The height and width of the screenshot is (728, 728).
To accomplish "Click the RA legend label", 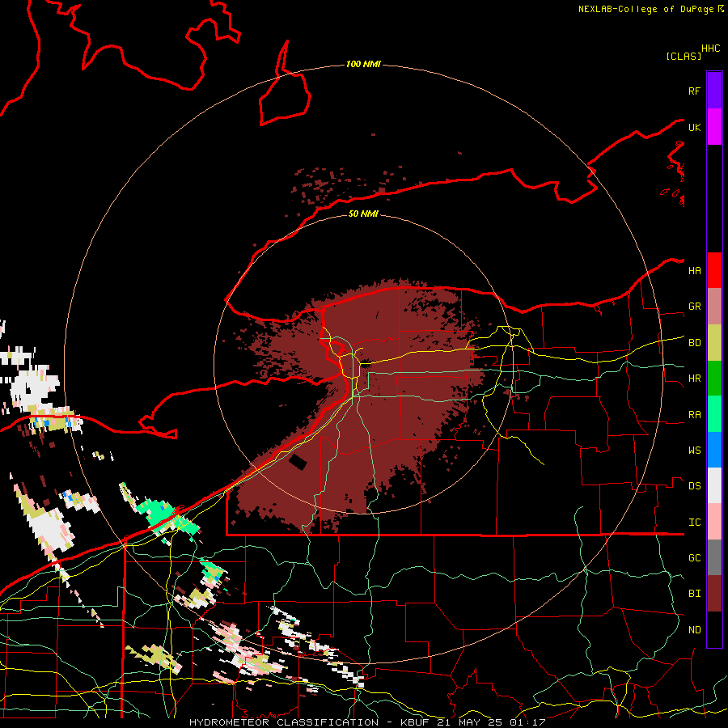I will pyautogui.click(x=694, y=415).
